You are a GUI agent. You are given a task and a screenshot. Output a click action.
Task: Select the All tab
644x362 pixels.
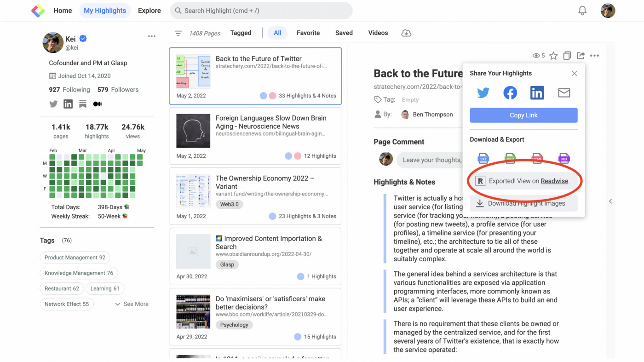(x=277, y=33)
